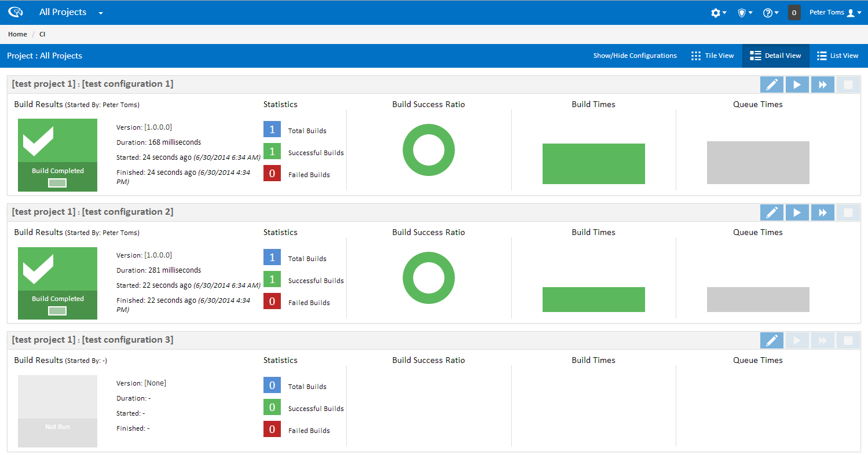Screen dimensions: 868x455
Task: Click green Build Times bar for configuration 1
Action: pos(594,164)
